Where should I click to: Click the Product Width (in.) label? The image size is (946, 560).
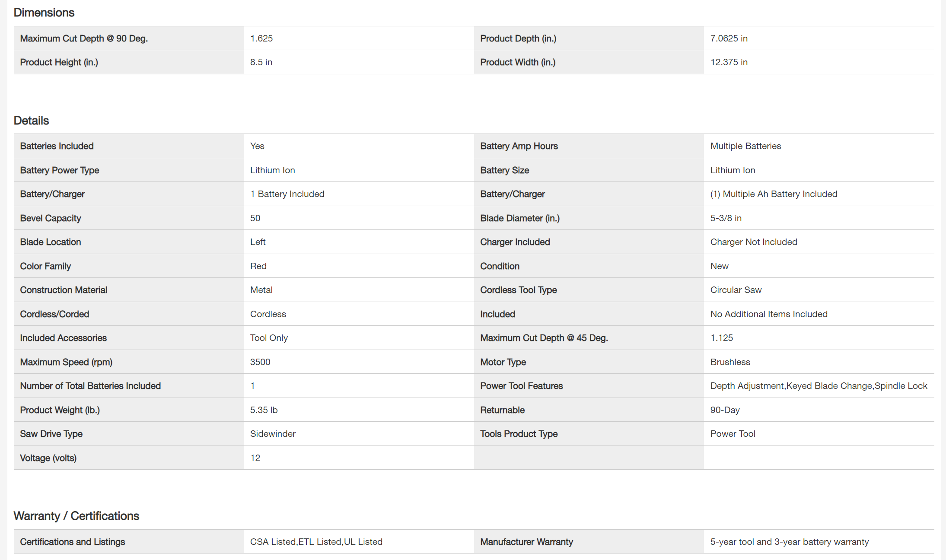tap(517, 62)
